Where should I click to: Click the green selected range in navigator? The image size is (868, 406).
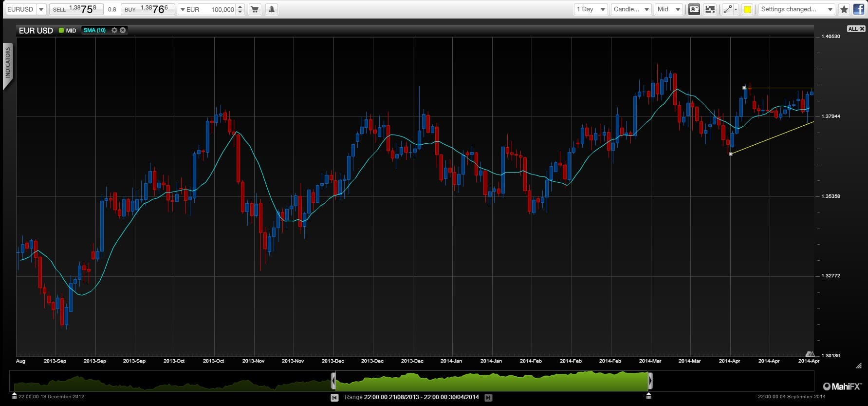[492, 381]
